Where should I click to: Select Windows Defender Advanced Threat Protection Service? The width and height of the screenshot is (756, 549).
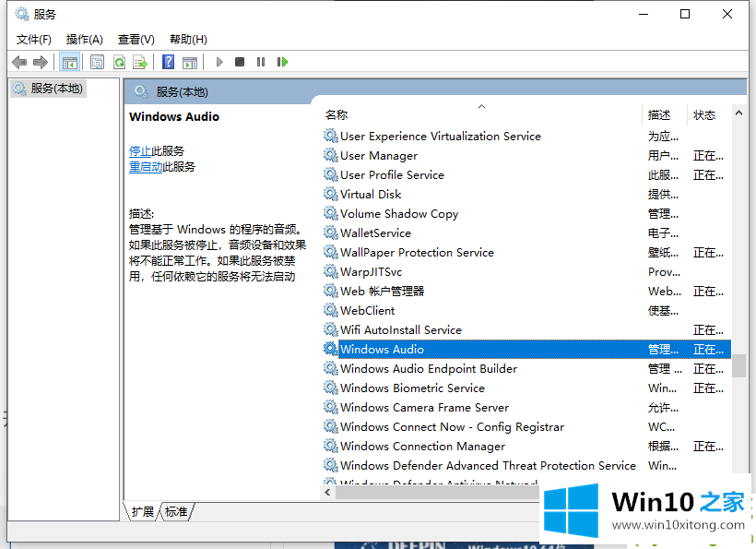pyautogui.click(x=527, y=466)
